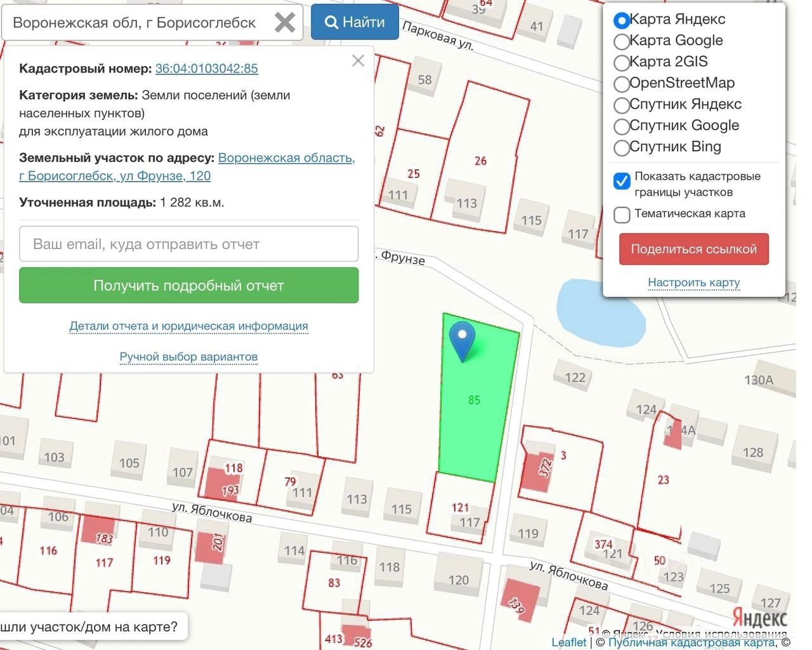Viewport: 812px width, 650px height.
Task: Click the Найти search button
Action: pyautogui.click(x=355, y=22)
